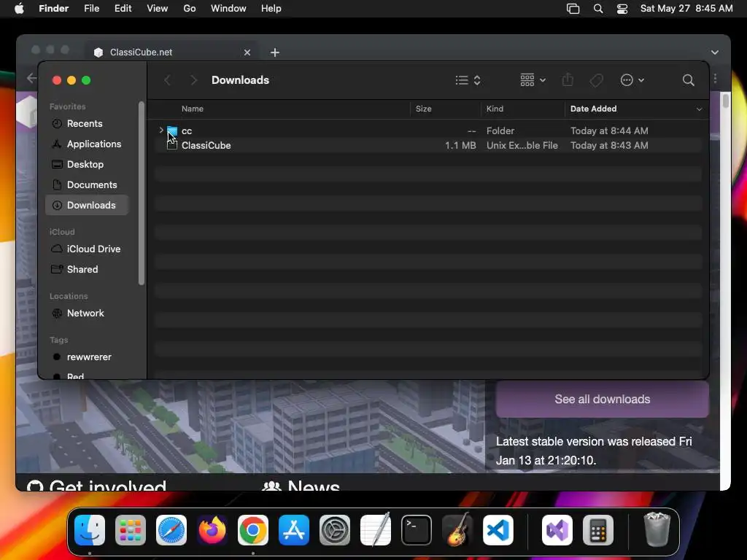
Task: Open the Edit menu
Action: [x=123, y=9]
